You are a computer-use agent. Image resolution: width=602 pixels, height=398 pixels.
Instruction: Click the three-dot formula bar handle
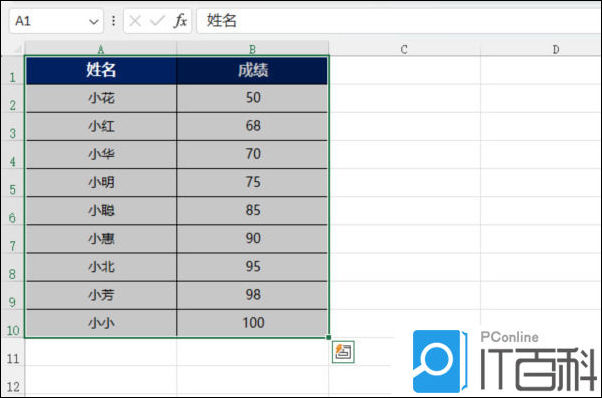(113, 21)
